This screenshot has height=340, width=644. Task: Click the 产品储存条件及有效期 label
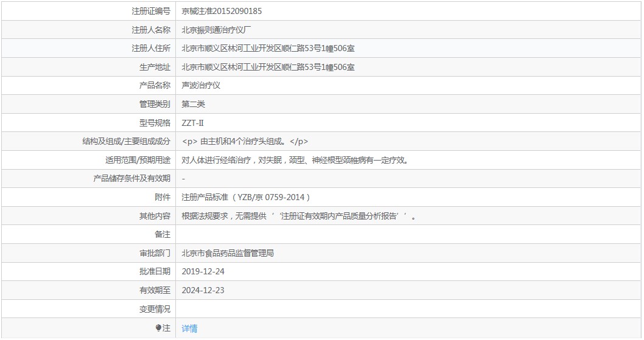click(132, 179)
